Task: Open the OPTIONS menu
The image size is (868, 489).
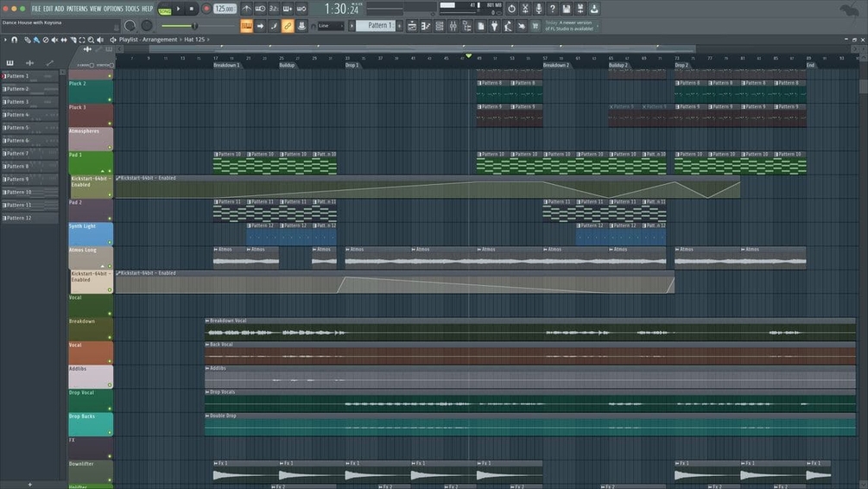Action: 113,9
